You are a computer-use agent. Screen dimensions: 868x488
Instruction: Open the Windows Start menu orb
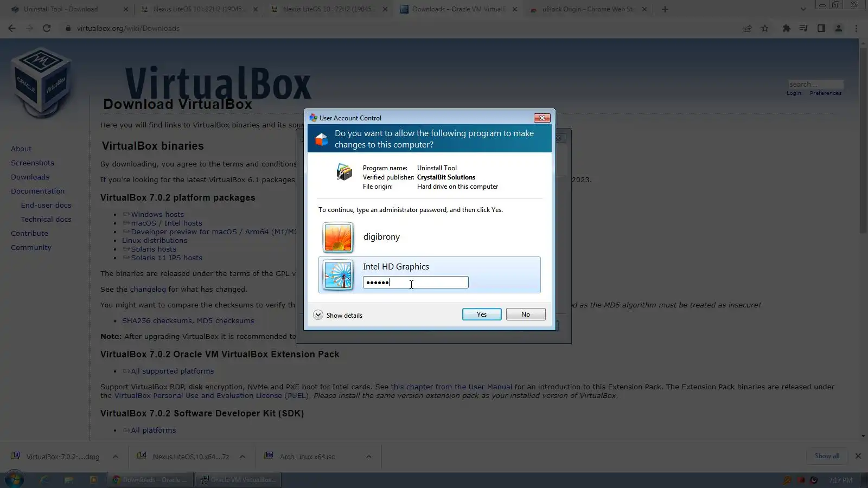(x=15, y=480)
